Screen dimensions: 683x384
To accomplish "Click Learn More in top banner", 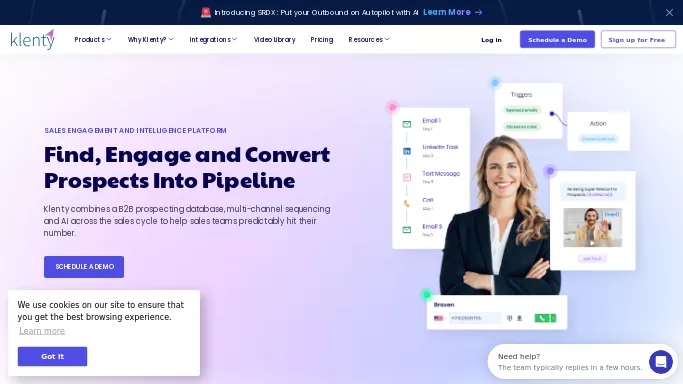I will pyautogui.click(x=446, y=12).
